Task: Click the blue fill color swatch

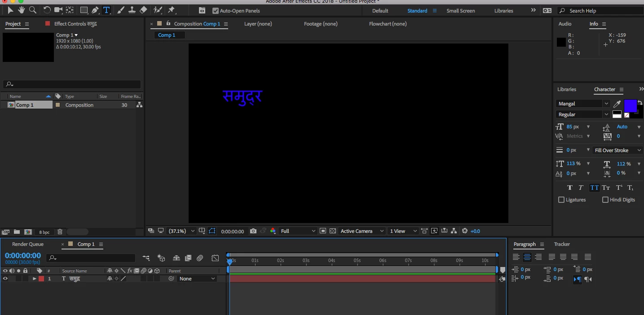Action: point(630,106)
